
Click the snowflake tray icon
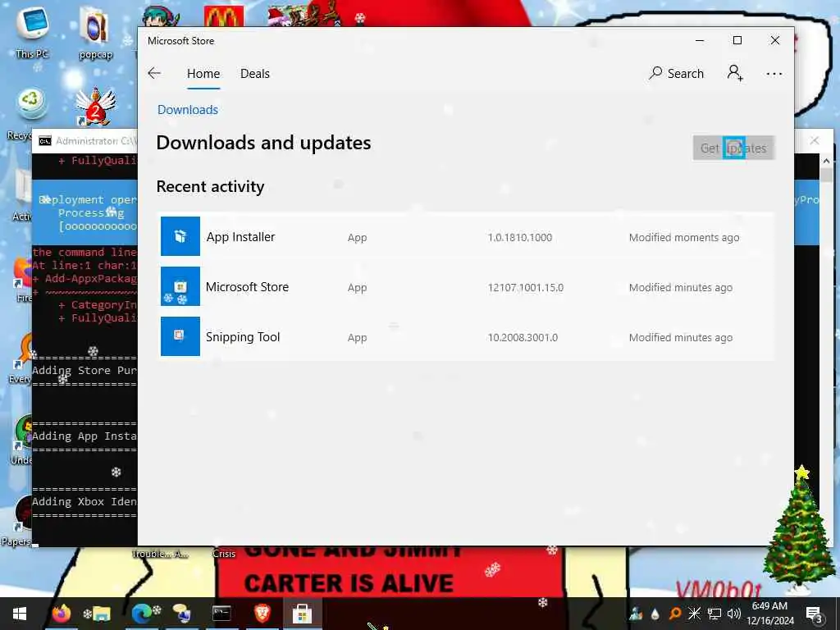pos(694,614)
